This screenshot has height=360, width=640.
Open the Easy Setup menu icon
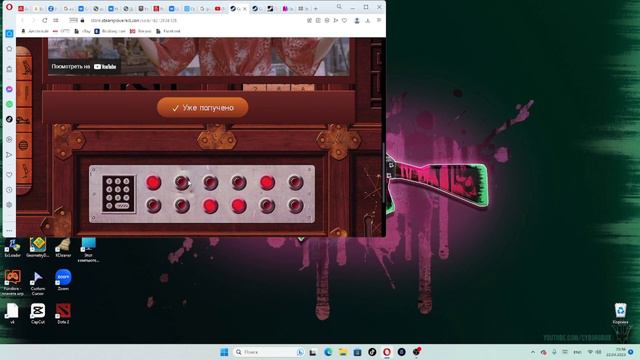[x=379, y=20]
